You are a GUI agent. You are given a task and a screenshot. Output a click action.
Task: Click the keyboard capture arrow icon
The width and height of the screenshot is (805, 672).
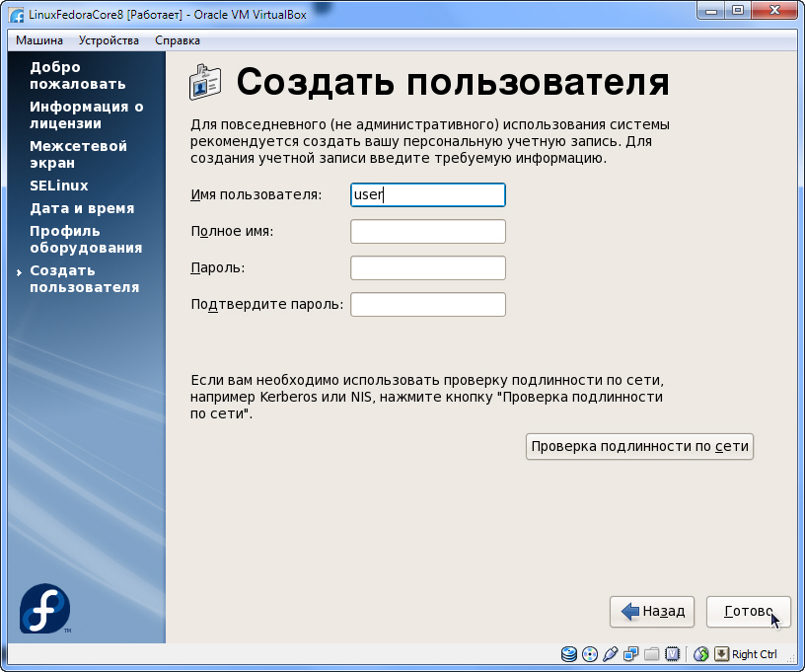point(721,654)
